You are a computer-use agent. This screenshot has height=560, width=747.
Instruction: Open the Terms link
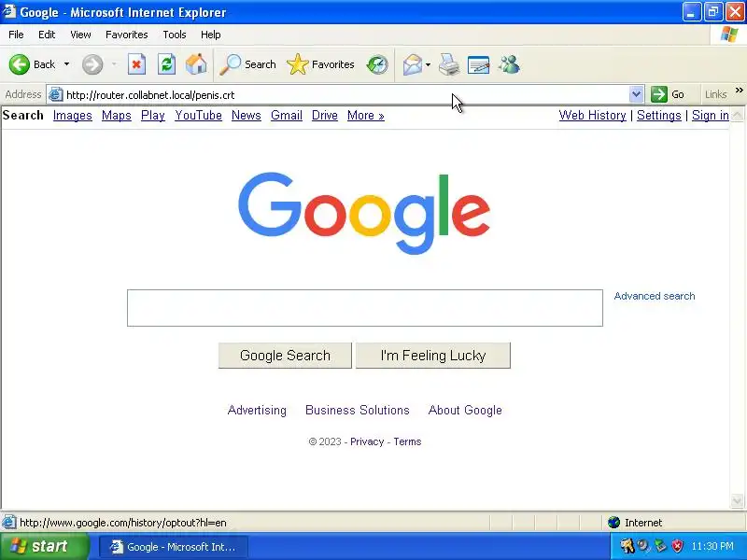pyautogui.click(x=407, y=441)
